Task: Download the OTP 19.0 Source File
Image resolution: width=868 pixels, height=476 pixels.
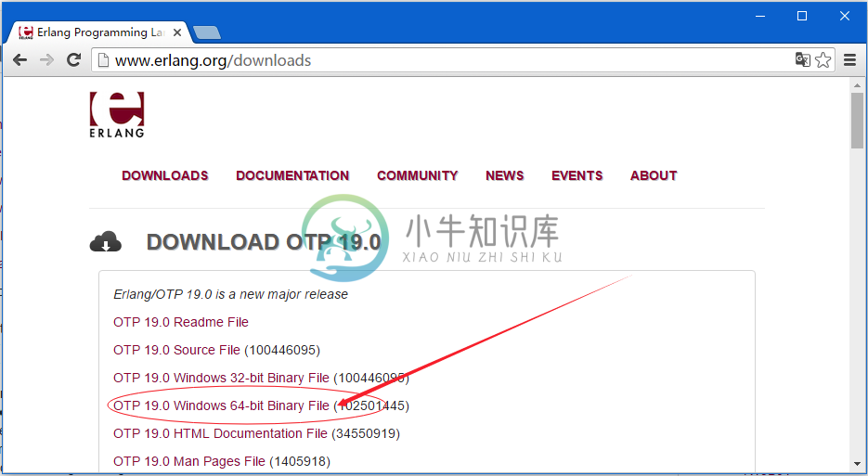Action: pos(176,350)
